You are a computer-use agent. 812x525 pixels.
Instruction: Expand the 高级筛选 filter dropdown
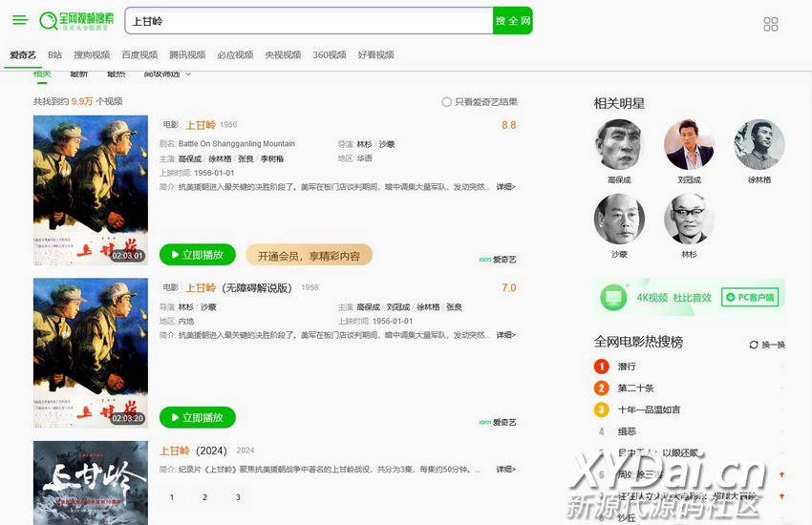167,74
